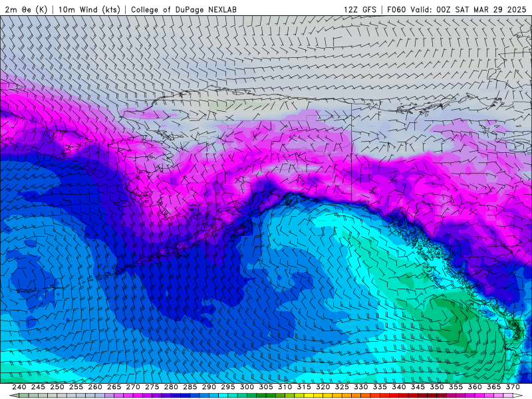Click the right arrow end of the colorbar

click(x=518, y=396)
